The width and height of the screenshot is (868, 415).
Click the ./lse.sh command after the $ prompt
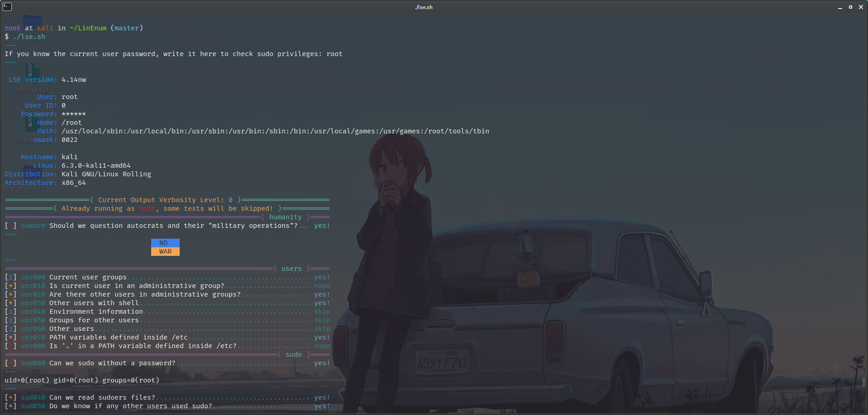tap(29, 37)
